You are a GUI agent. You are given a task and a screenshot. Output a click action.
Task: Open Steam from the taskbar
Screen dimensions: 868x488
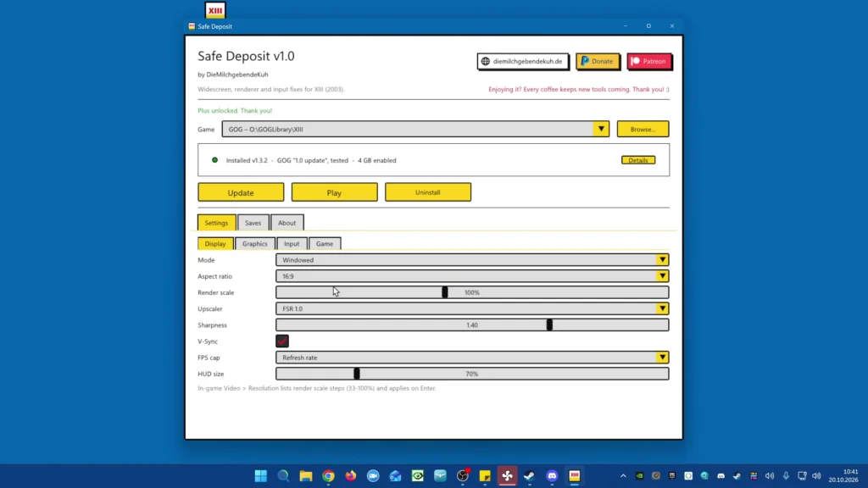point(530,476)
